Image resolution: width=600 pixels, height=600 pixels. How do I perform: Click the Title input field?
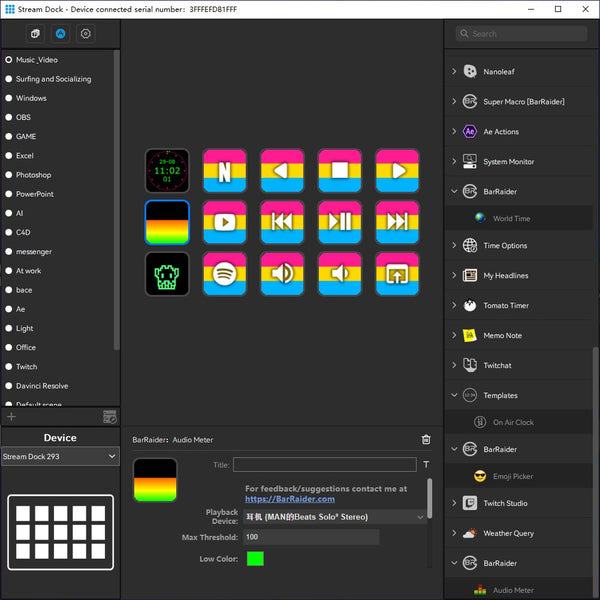(x=325, y=465)
